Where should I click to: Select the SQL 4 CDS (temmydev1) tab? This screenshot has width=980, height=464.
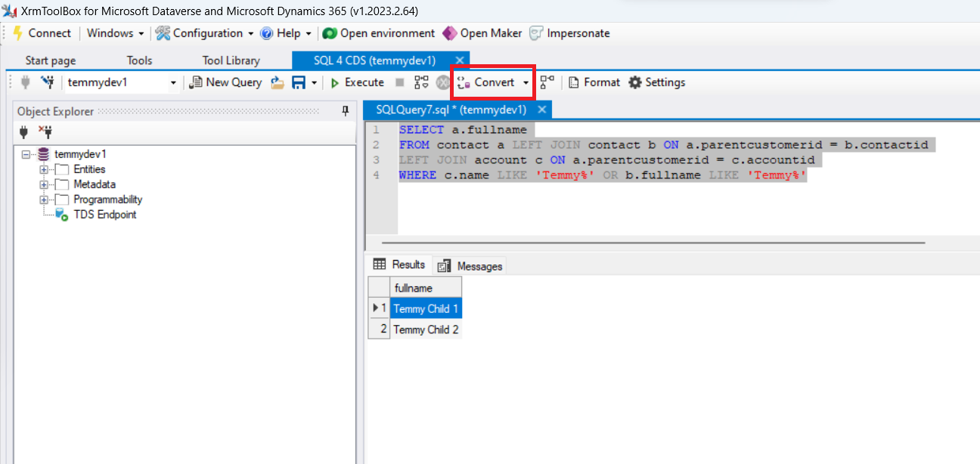tap(374, 60)
